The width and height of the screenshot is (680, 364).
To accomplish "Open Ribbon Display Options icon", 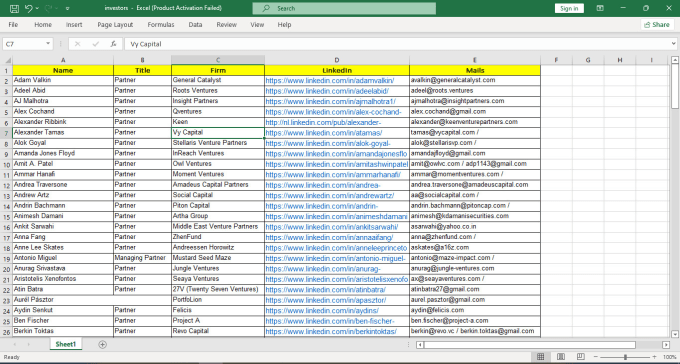I will coord(600,8).
